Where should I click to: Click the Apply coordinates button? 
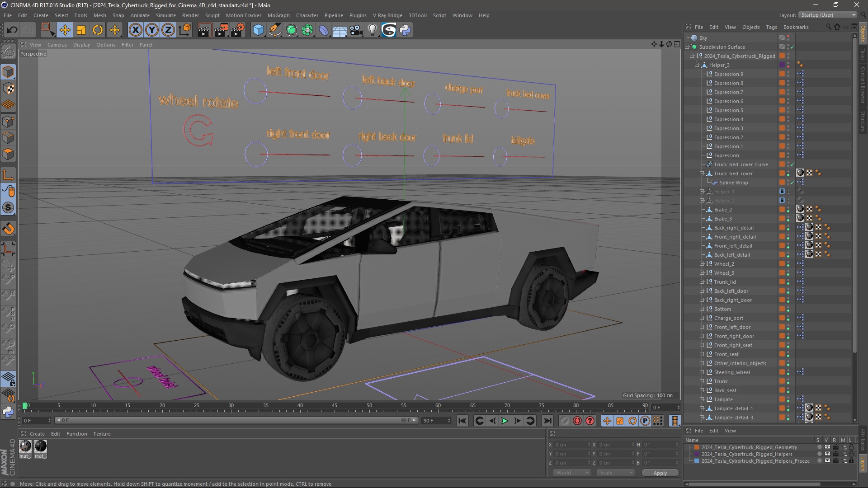point(660,473)
